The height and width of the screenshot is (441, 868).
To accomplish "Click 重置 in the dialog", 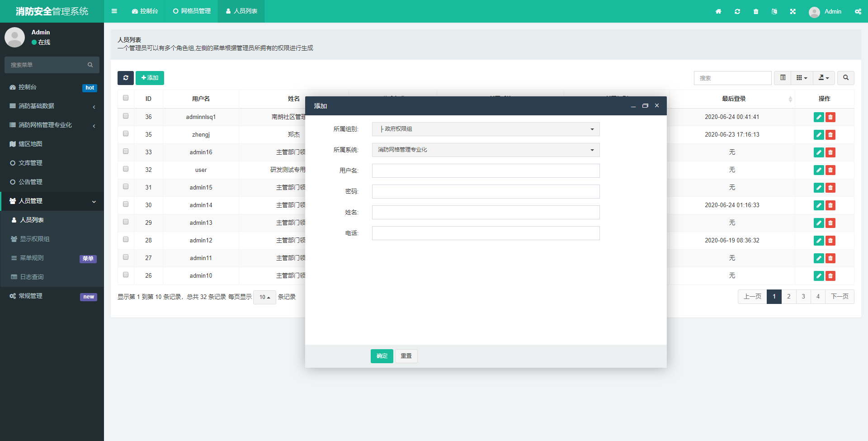I will (406, 356).
